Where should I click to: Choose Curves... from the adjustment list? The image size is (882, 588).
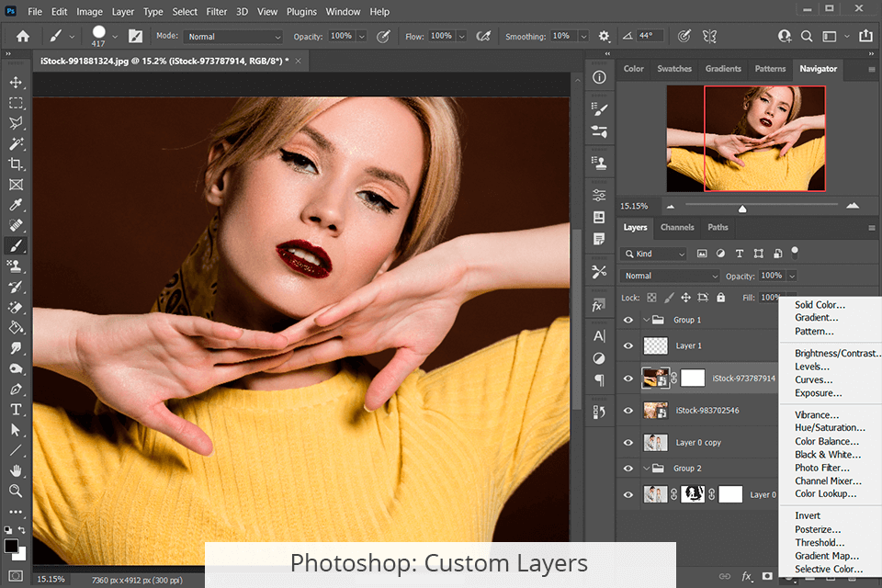pos(813,379)
